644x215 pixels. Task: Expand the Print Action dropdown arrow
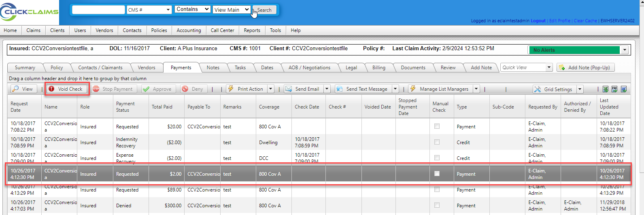pos(271,89)
